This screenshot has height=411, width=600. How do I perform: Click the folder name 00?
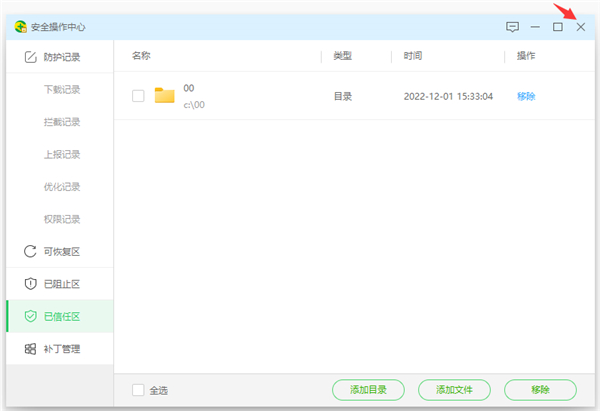click(x=189, y=88)
